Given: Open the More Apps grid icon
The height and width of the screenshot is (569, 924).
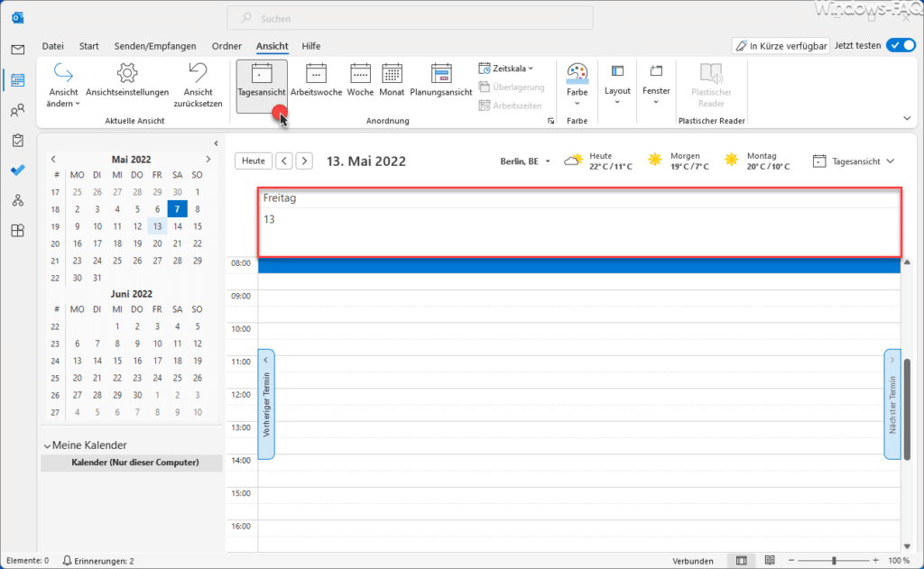Looking at the screenshot, I should (18, 230).
